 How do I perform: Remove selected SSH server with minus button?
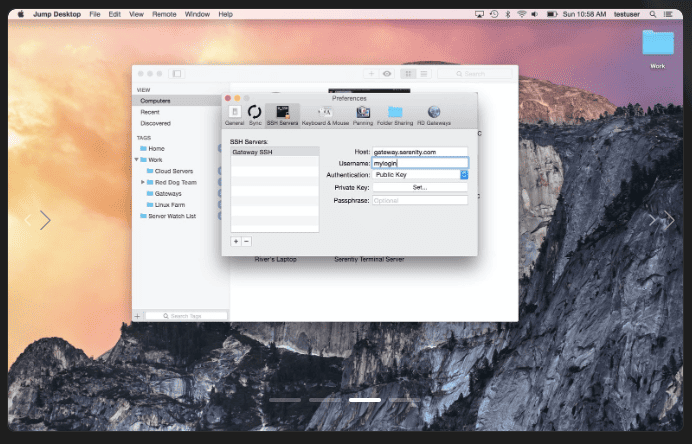247,241
